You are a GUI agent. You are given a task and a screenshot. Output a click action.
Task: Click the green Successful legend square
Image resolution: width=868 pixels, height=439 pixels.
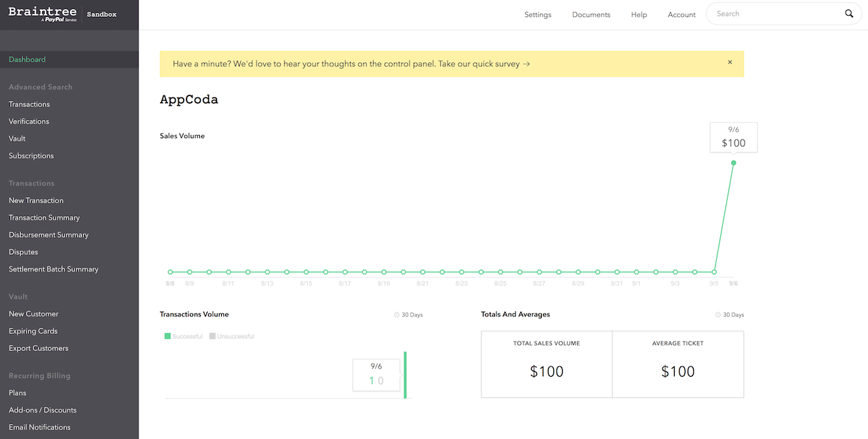167,336
